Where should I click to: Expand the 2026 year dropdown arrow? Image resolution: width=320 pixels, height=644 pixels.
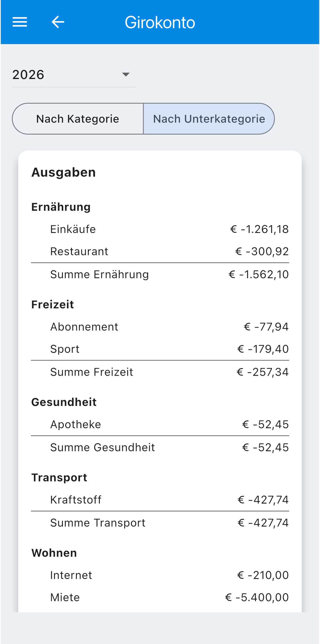pyautogui.click(x=126, y=75)
